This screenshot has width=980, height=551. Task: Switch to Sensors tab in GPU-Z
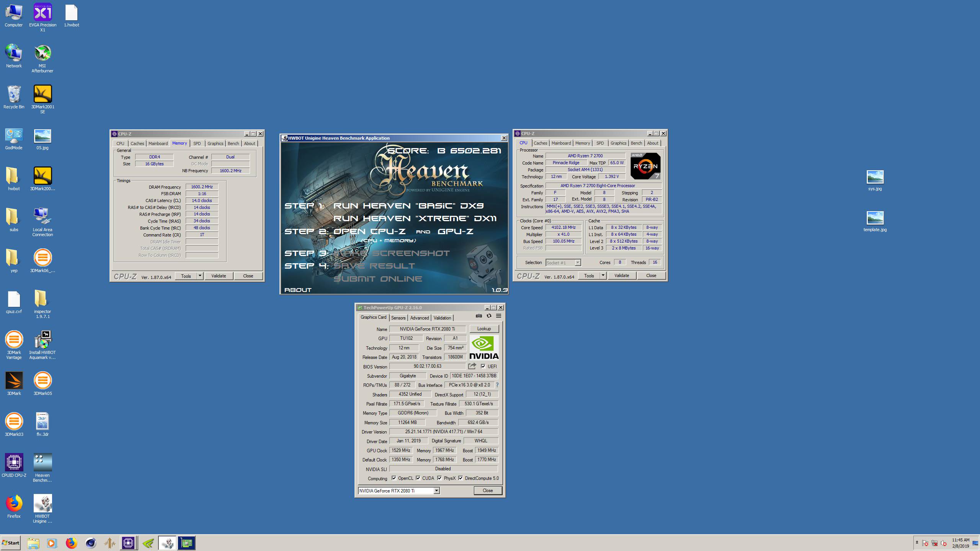tap(398, 318)
